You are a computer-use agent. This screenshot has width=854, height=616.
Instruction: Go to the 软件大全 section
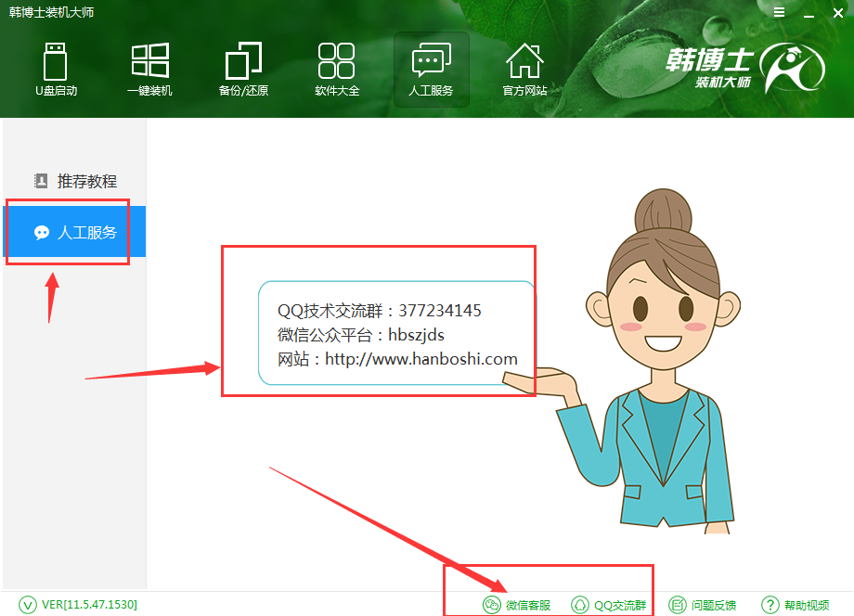click(x=337, y=69)
